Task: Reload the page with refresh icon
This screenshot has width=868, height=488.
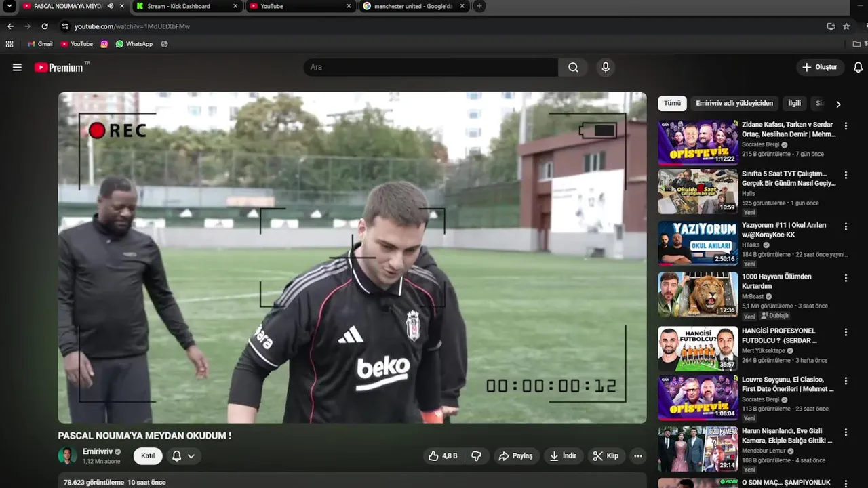Action: (45, 26)
